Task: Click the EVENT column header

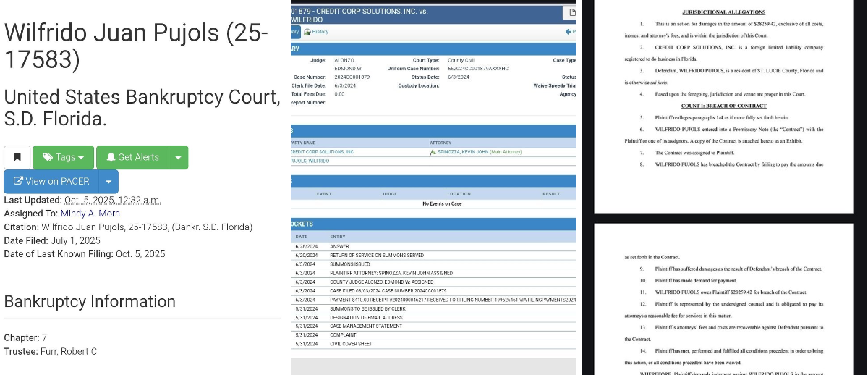Action: click(324, 194)
